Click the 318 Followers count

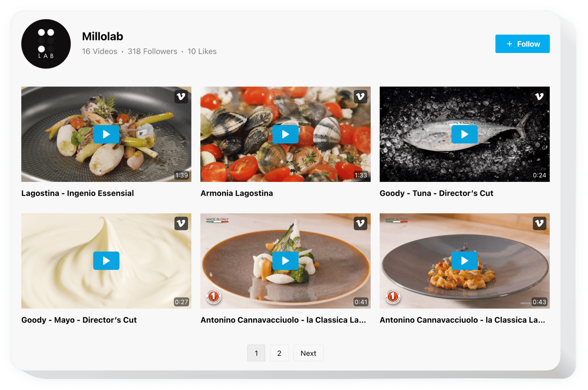(x=152, y=52)
